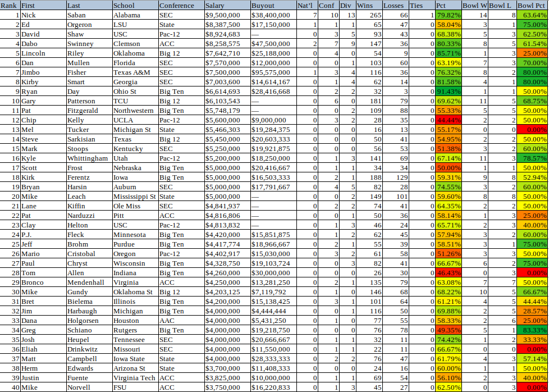The image size is (549, 392).
Task: Click the "$8,924,683" salary cell
Action: [227, 34]
